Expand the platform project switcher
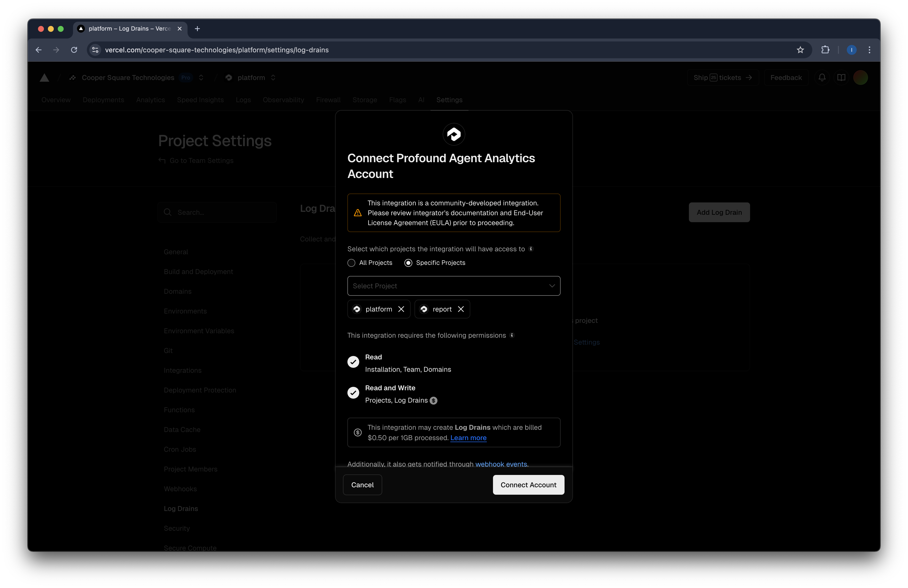 (273, 78)
